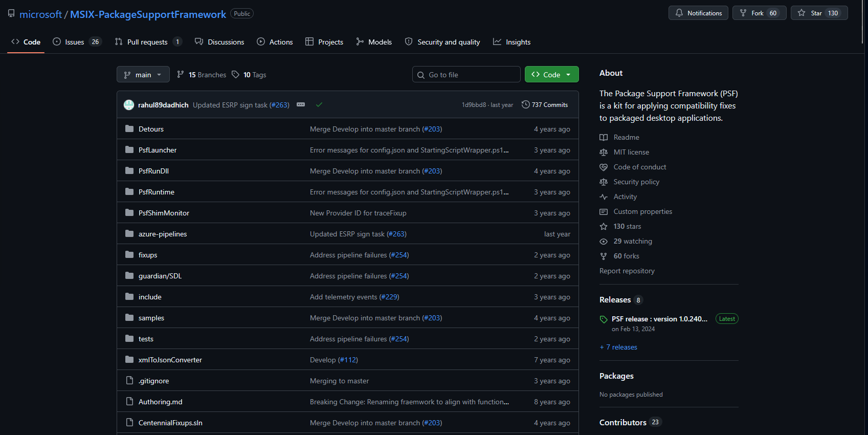Open 737 Commits history
The height and width of the screenshot is (435, 868).
tap(545, 105)
